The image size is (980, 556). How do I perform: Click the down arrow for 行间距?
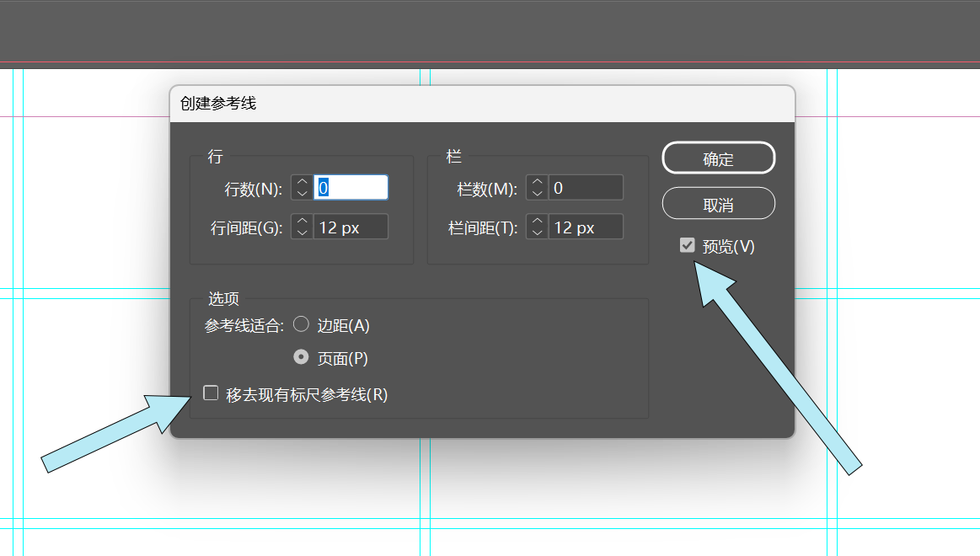tap(302, 233)
